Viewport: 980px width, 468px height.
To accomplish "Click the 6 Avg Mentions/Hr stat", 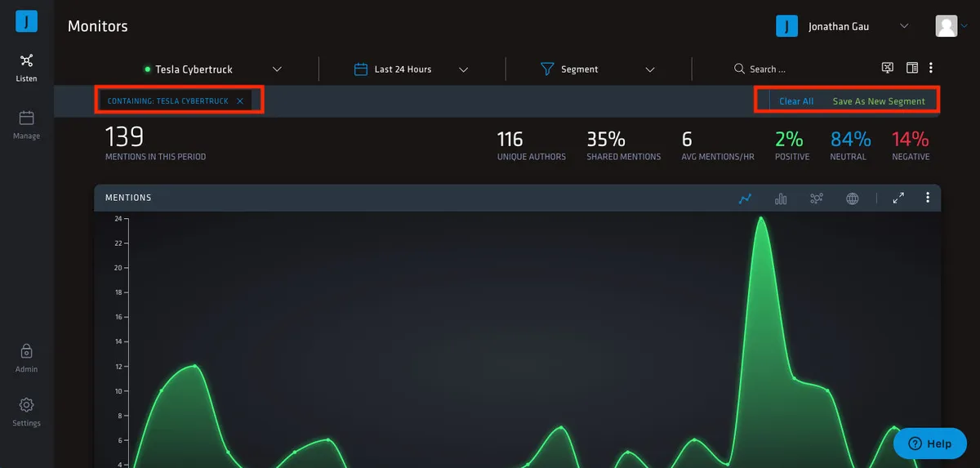I will pos(719,145).
